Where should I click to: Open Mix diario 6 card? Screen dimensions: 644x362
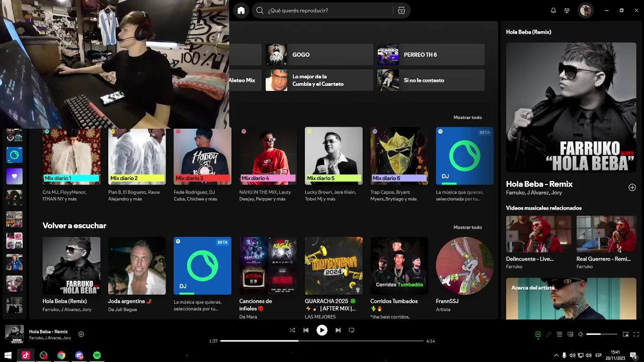[x=399, y=165]
